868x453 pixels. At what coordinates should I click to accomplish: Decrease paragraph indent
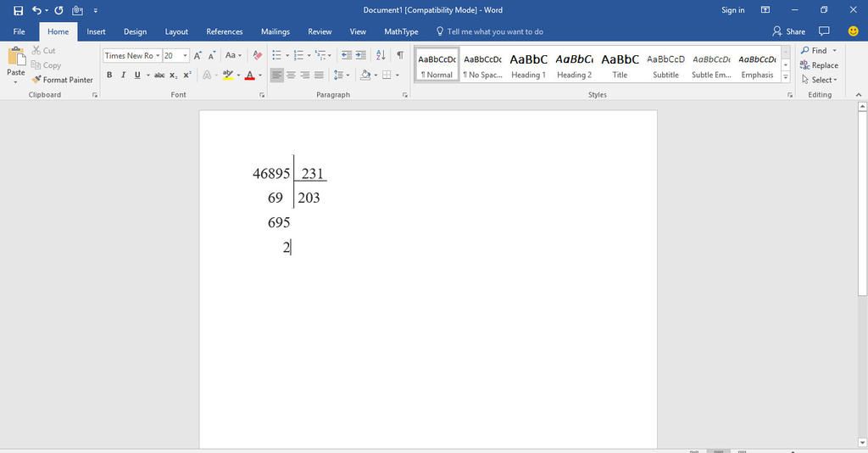tap(347, 55)
